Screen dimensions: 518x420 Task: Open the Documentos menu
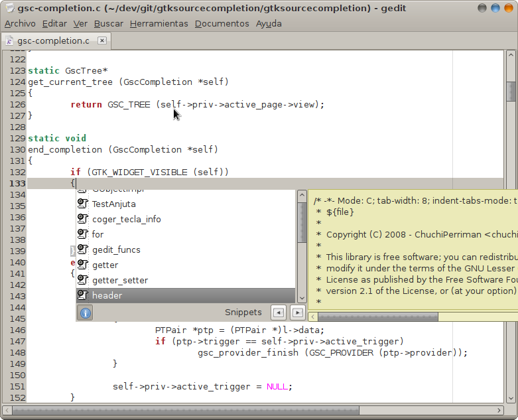pyautogui.click(x=222, y=23)
